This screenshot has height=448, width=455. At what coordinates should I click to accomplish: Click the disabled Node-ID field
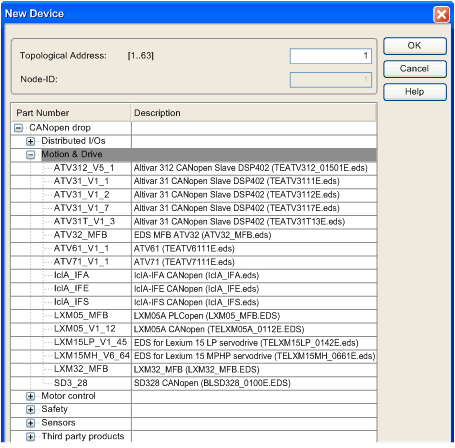331,80
